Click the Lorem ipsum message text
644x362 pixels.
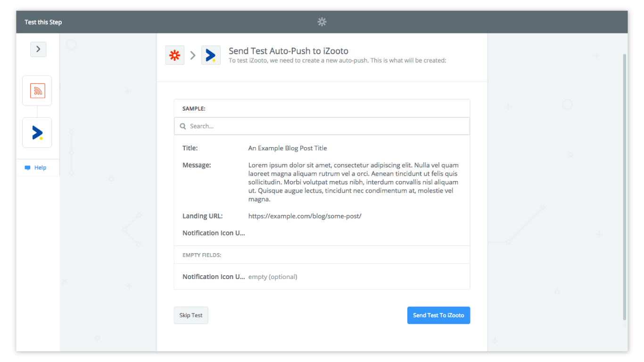click(x=354, y=182)
